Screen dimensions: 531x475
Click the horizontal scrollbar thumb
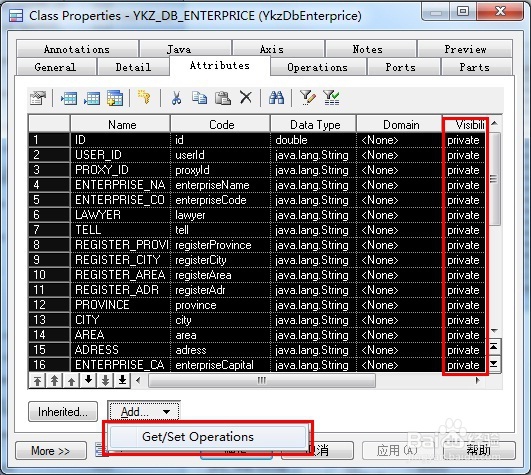pos(262,381)
